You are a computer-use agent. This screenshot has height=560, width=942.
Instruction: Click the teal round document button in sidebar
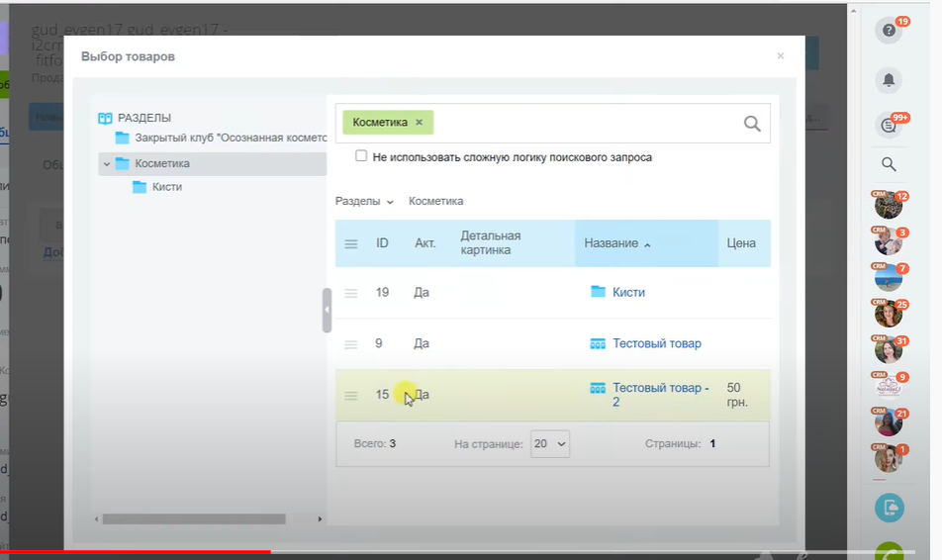coord(890,508)
